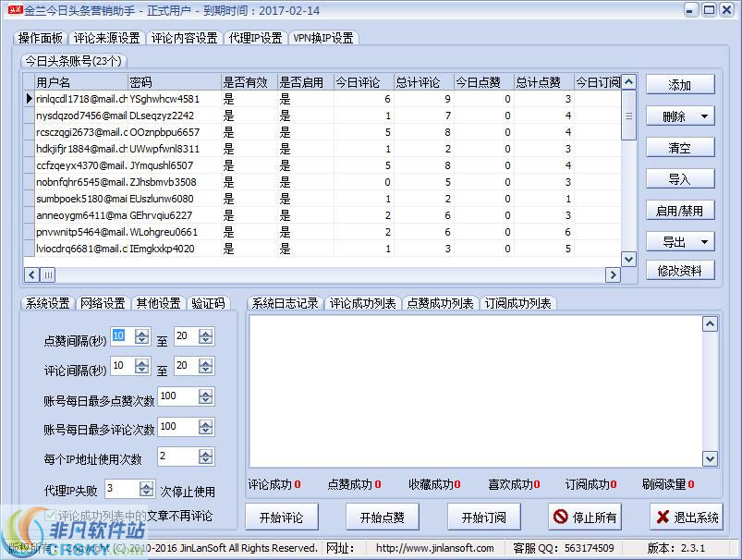Image resolution: width=742 pixels, height=560 pixels.
Task: Adjust 每个IP地址使用次数 spinner
Action: click(205, 457)
